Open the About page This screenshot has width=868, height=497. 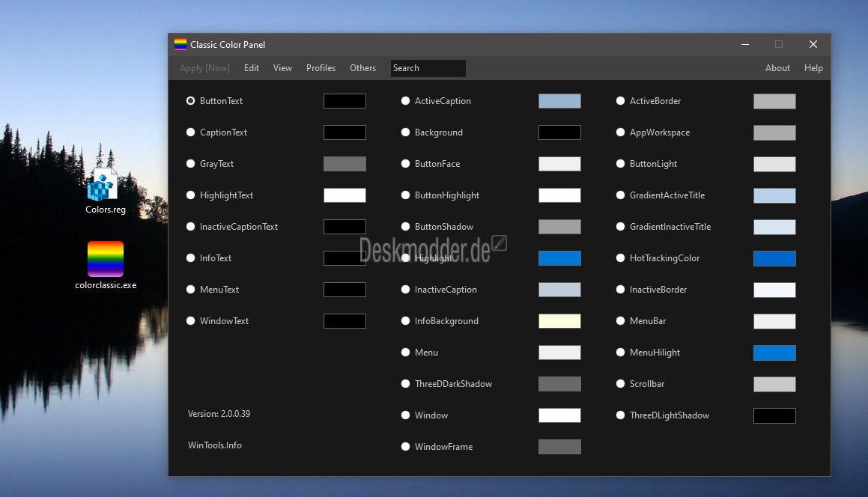[777, 68]
